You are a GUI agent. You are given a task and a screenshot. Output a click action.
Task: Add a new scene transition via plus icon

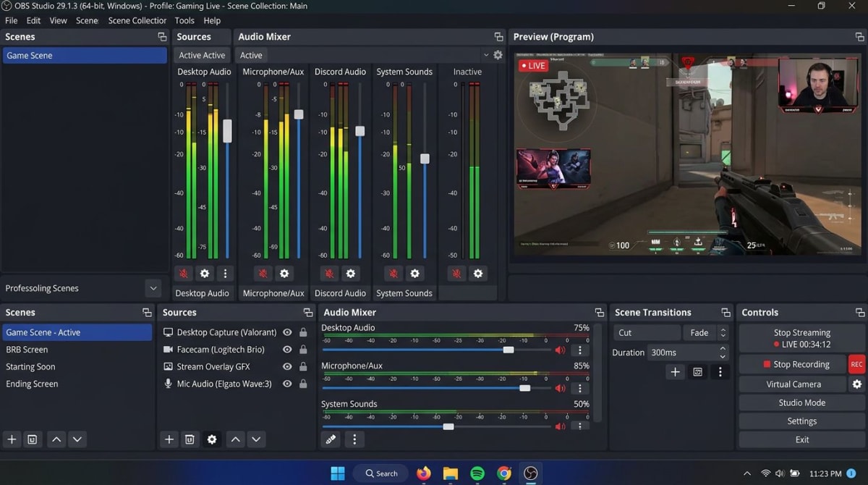[x=675, y=371]
